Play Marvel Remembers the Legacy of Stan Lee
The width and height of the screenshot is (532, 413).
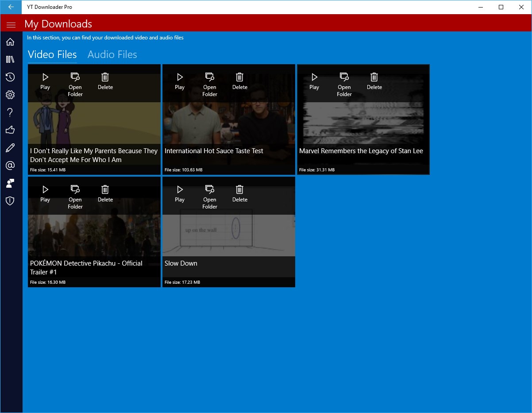coord(314,81)
